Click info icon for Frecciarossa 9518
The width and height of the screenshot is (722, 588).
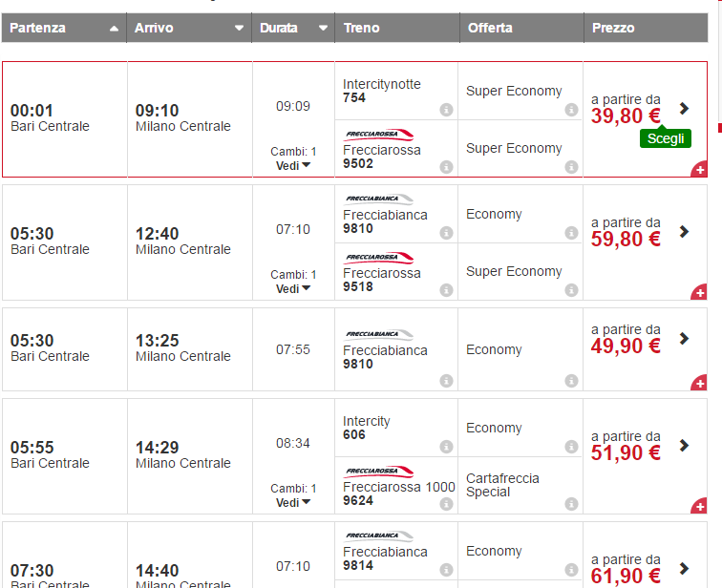pyautogui.click(x=446, y=290)
